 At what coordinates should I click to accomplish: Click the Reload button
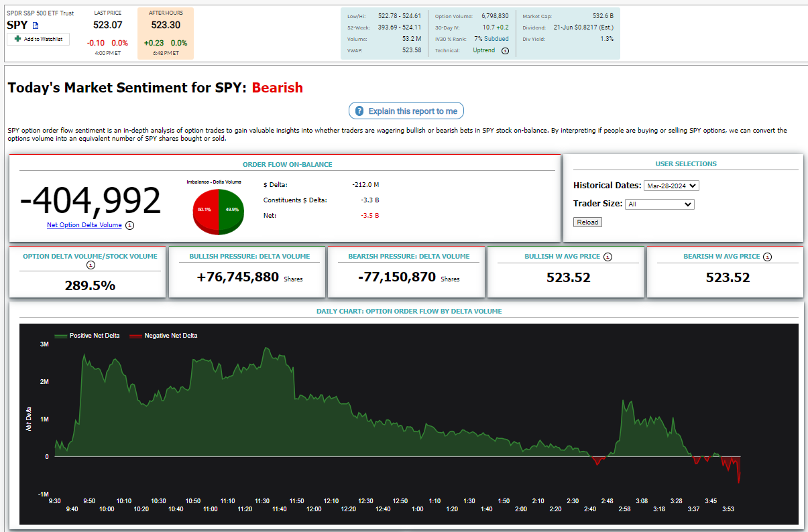coord(587,222)
